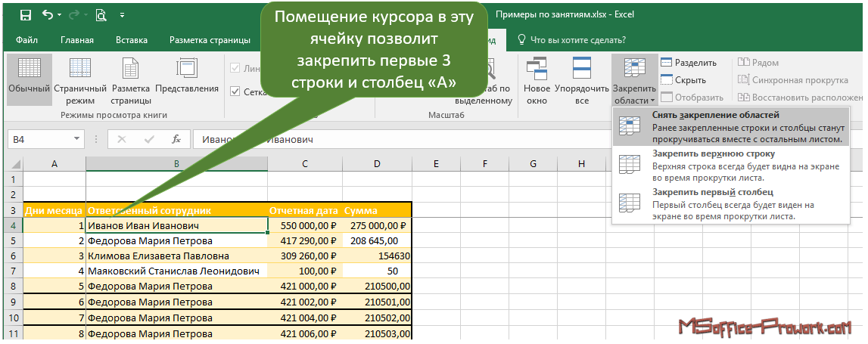
Task: Undo the last action
Action: point(48,15)
